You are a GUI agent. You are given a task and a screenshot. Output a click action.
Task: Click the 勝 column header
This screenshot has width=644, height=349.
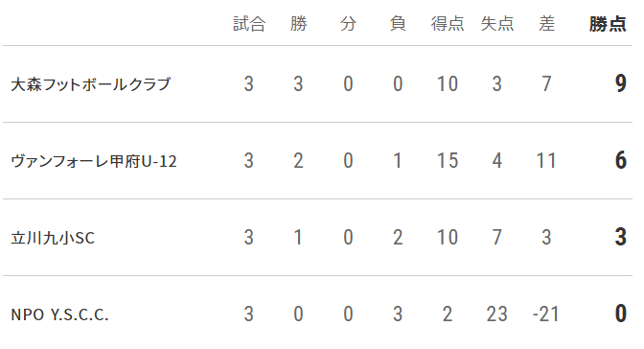coord(299,24)
